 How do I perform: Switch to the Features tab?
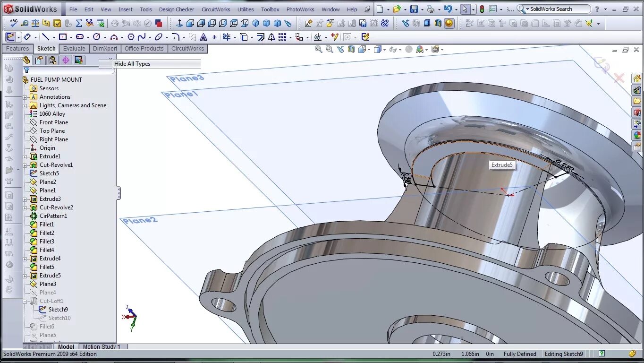(17, 49)
